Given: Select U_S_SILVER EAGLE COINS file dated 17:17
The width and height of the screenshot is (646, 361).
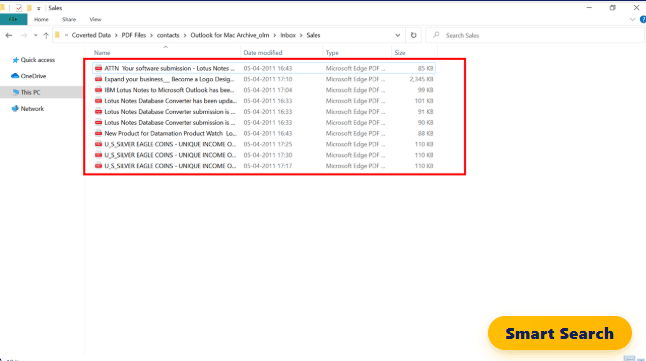Looking at the screenshot, I should tap(264, 166).
